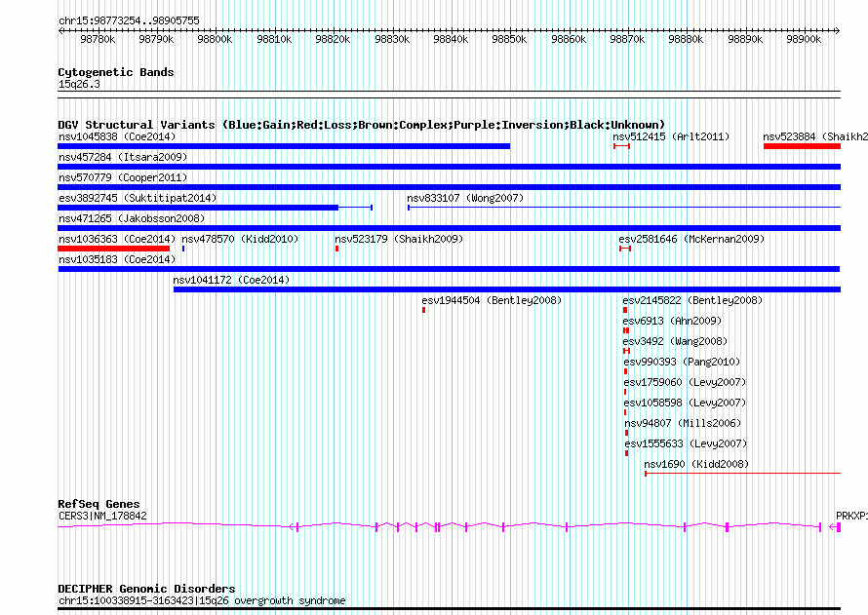The height and width of the screenshot is (615, 868).
Task: Click the nsv1045838 (Coe2014) label
Action: [x=117, y=136]
